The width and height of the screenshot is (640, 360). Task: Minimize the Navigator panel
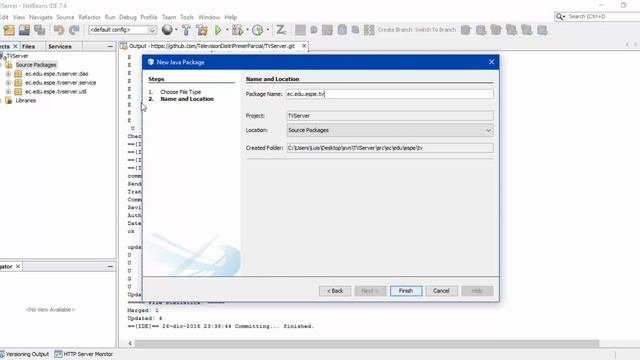coord(110,267)
